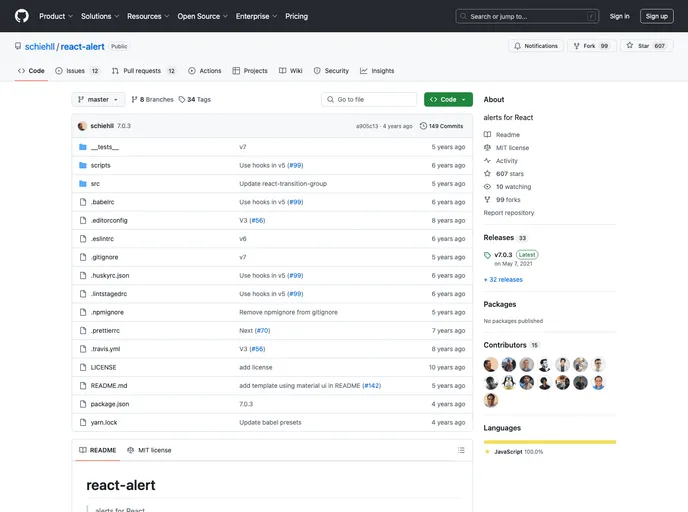The height and width of the screenshot is (512, 688).
Task: Open the #70 link on .prettierrc row
Action: pos(262,331)
